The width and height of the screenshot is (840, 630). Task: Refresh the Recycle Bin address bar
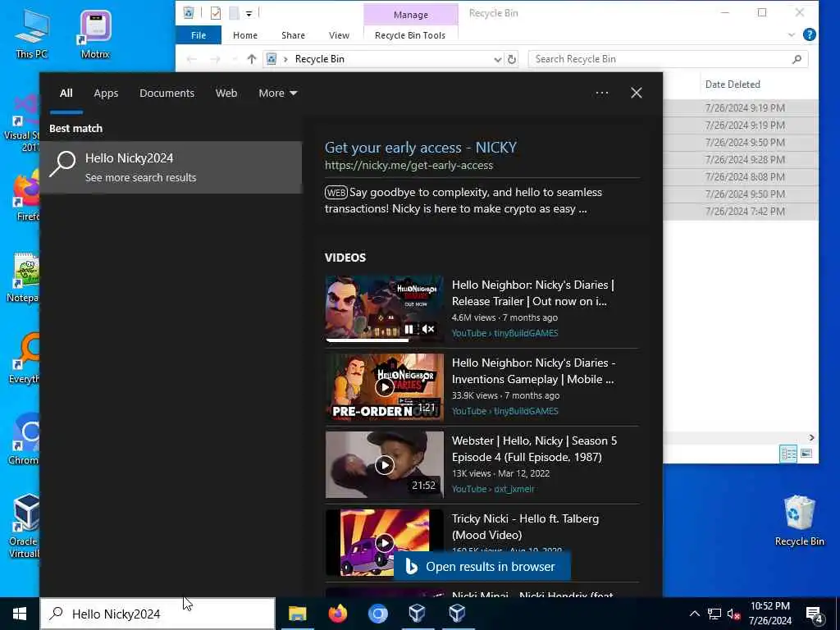coord(512,59)
